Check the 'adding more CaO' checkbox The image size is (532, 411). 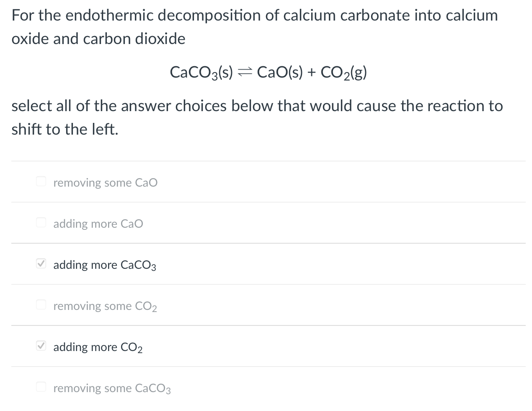41,222
